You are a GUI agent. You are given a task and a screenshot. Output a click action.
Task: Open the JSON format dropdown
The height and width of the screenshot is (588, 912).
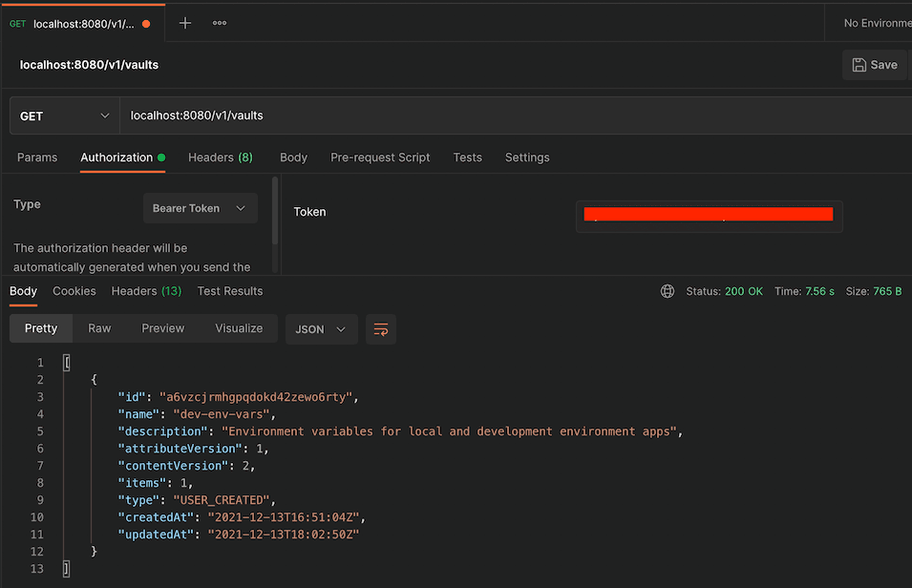321,329
